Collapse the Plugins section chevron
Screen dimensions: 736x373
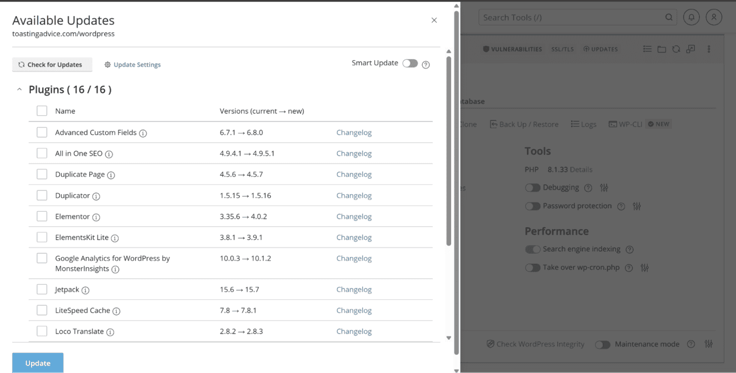click(19, 89)
